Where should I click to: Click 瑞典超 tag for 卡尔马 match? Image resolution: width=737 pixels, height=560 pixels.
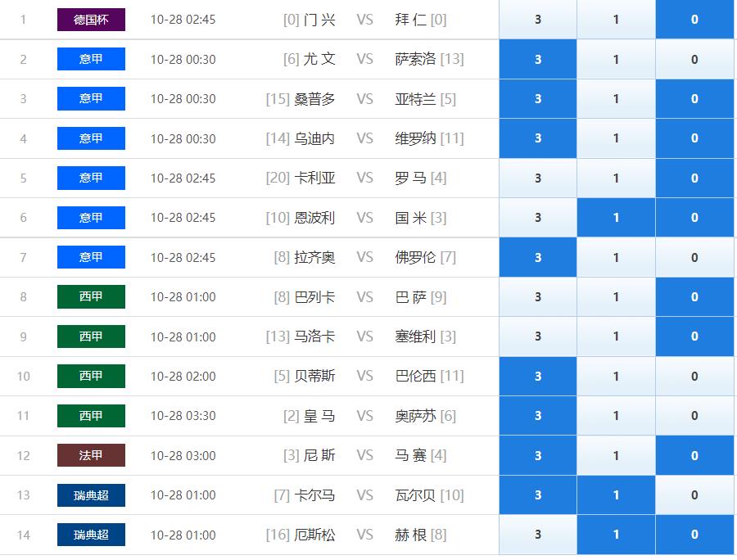[91, 495]
